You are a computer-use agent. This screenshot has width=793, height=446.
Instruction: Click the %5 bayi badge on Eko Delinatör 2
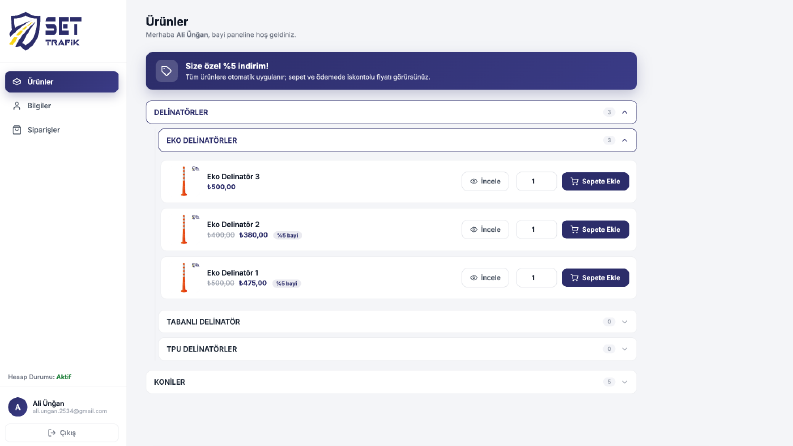287,235
